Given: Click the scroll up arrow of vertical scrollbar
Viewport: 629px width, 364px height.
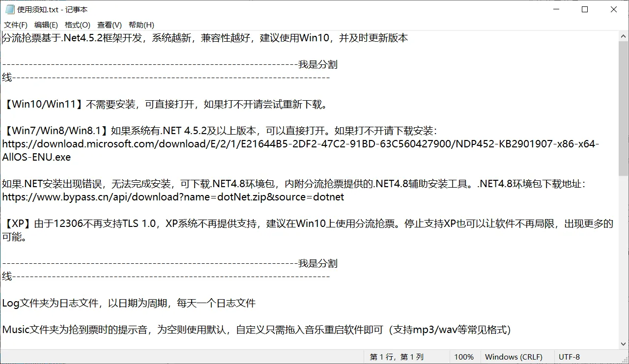Looking at the screenshot, I should click(624, 36).
